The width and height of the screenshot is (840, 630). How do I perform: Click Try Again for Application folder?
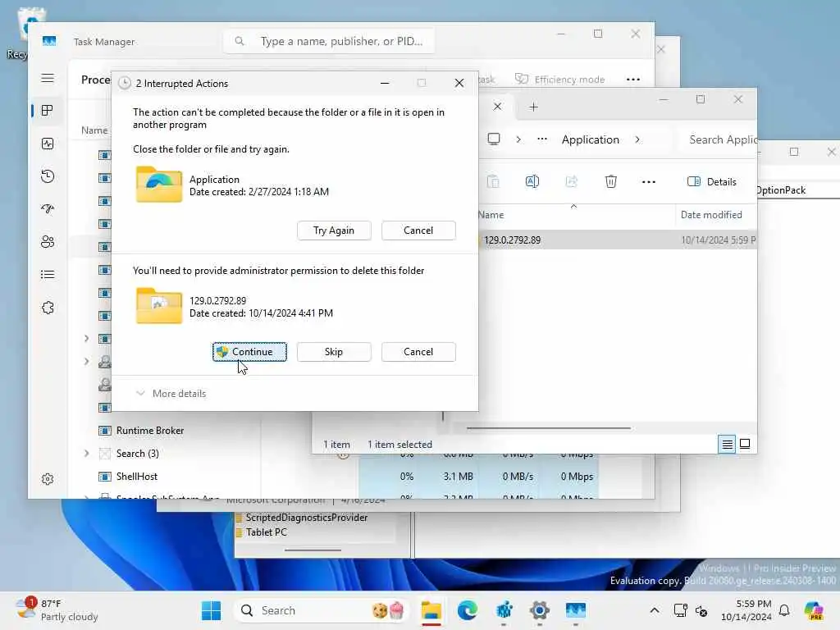(x=334, y=231)
